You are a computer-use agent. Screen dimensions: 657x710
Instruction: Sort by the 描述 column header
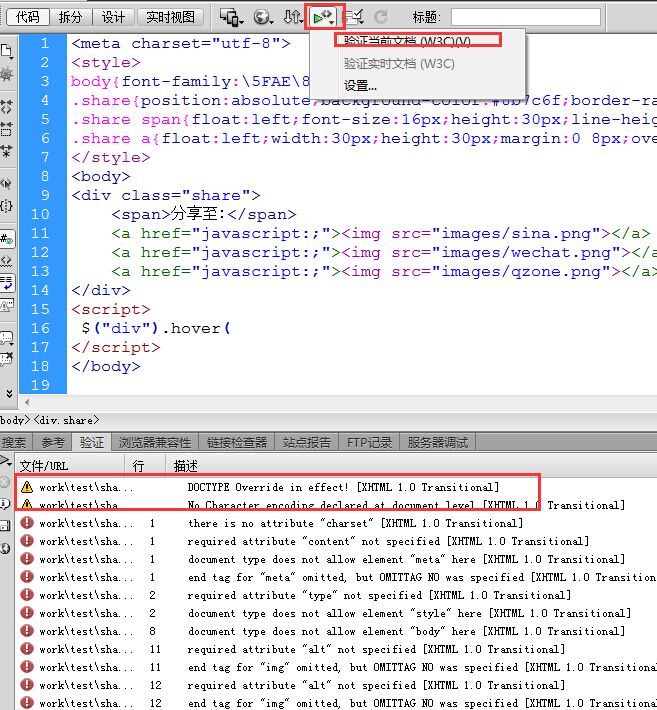click(x=411, y=465)
